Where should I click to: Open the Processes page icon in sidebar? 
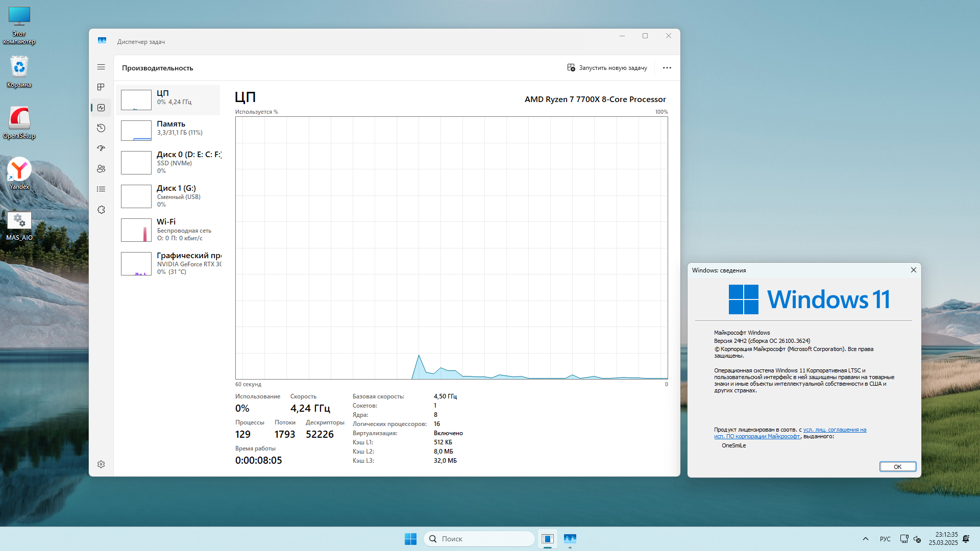click(101, 87)
